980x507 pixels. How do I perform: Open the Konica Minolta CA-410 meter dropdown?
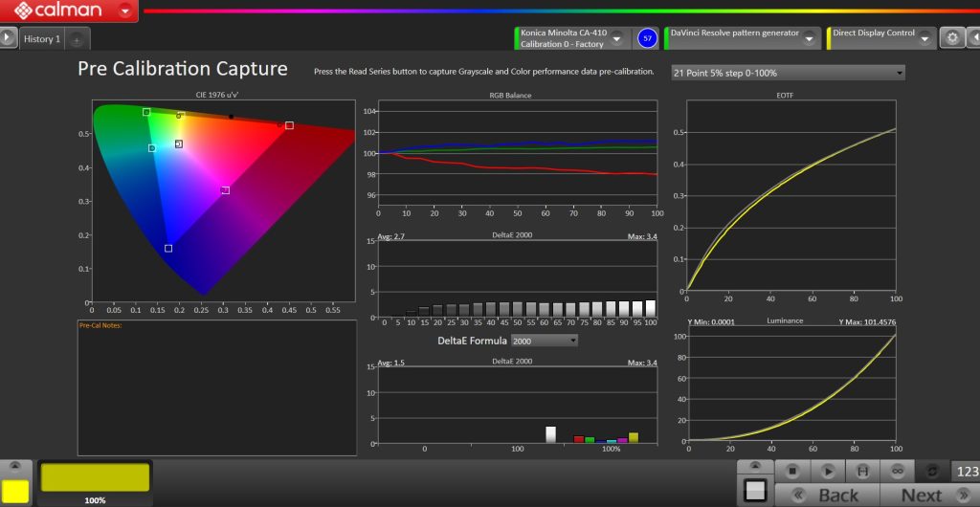(617, 38)
